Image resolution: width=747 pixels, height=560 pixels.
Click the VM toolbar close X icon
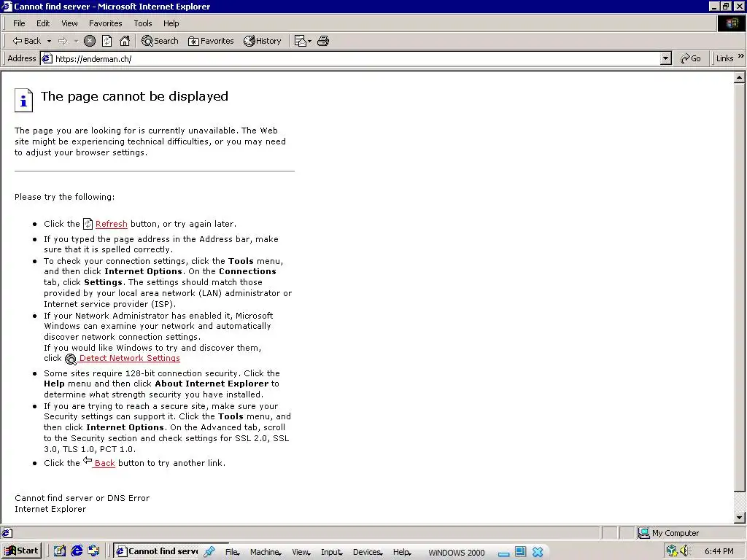[538, 551]
